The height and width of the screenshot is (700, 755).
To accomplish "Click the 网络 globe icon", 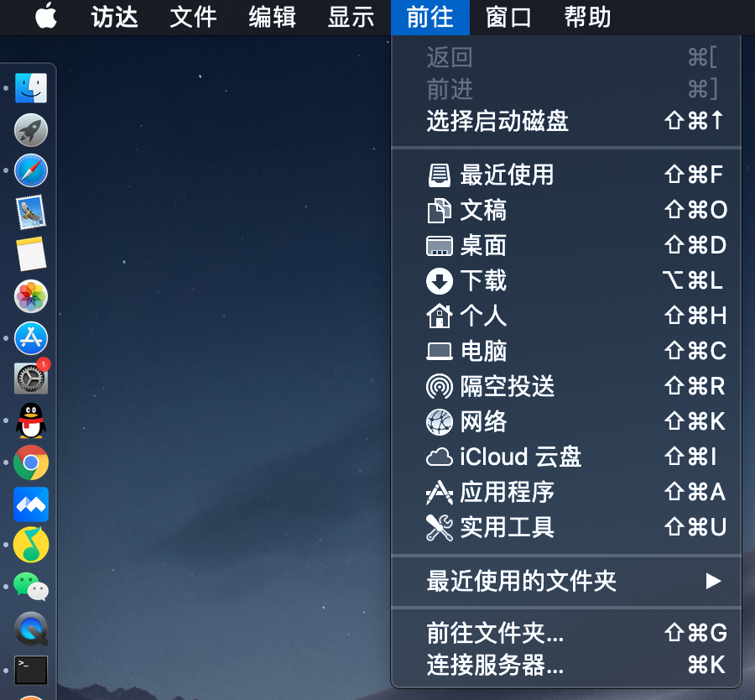I will pyautogui.click(x=439, y=422).
